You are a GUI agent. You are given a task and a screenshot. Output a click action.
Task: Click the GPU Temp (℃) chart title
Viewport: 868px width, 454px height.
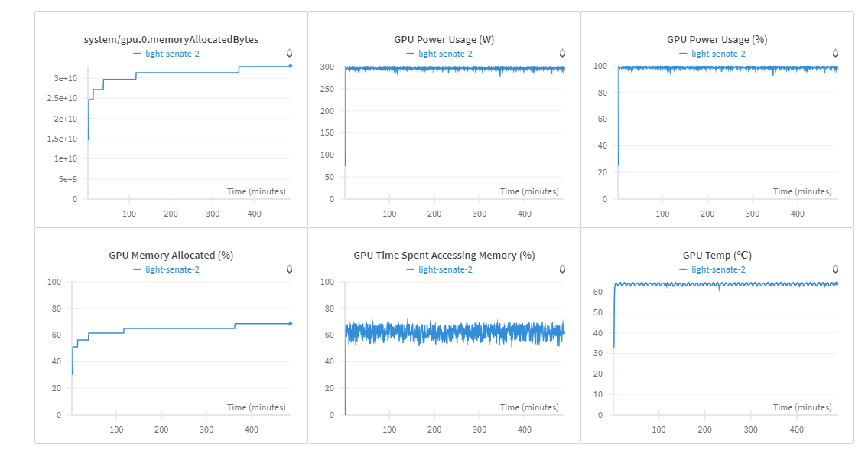pos(717,255)
